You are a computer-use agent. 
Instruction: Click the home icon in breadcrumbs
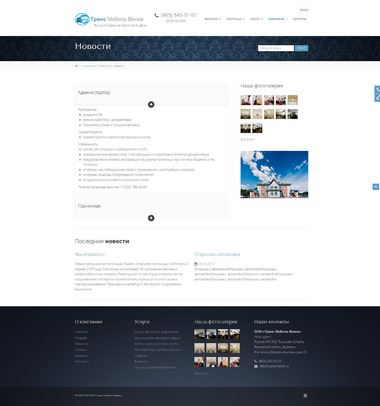click(76, 66)
